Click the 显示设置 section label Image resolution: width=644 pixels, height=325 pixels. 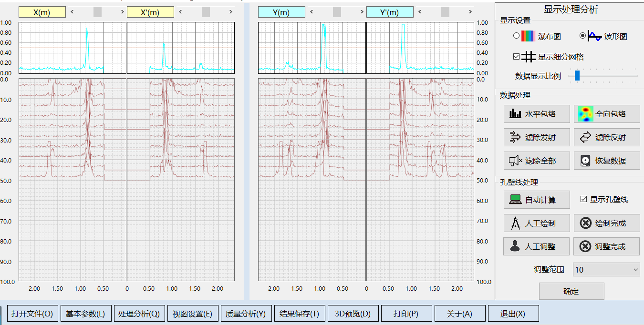[515, 20]
